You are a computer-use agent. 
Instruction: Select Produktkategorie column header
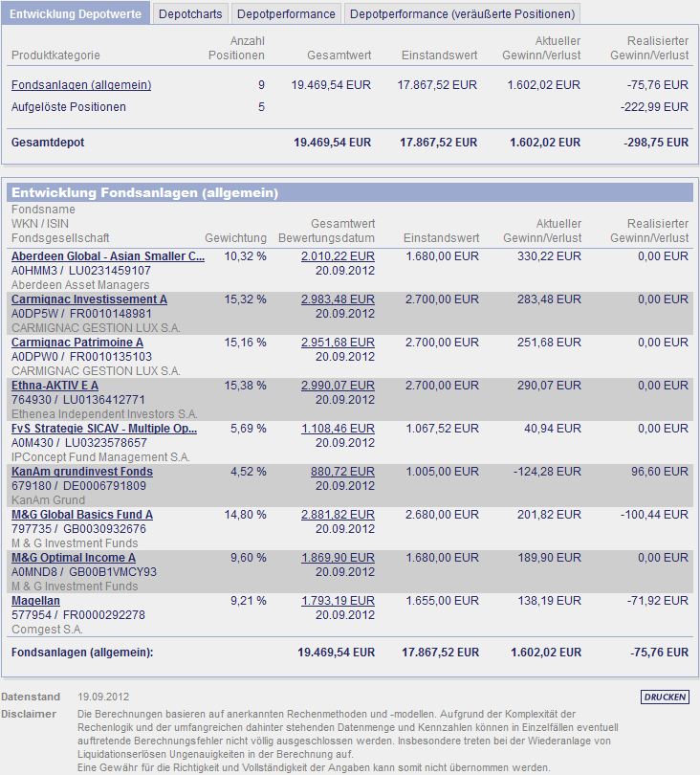tap(55, 55)
